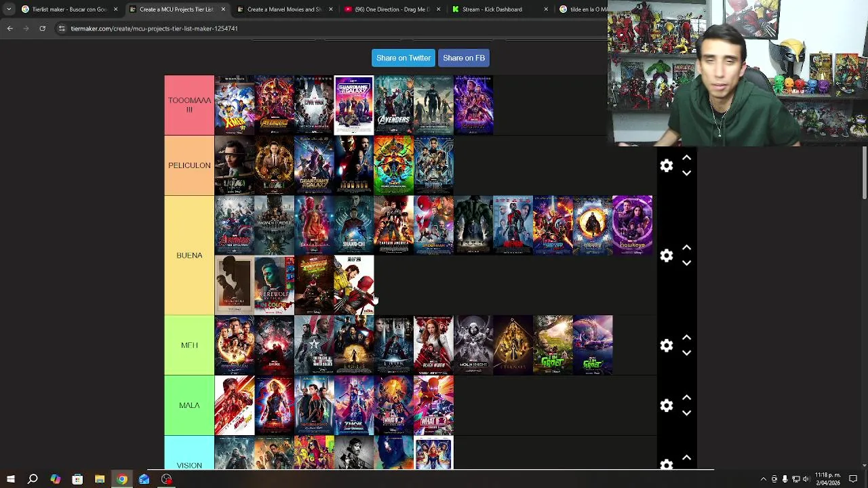Share tier list on FB
The height and width of the screenshot is (488, 868).
pos(464,58)
